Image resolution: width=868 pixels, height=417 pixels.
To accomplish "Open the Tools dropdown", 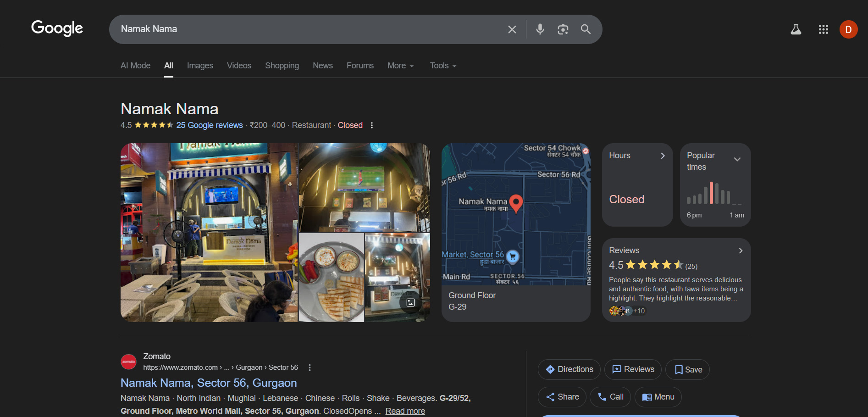I will pyautogui.click(x=442, y=66).
